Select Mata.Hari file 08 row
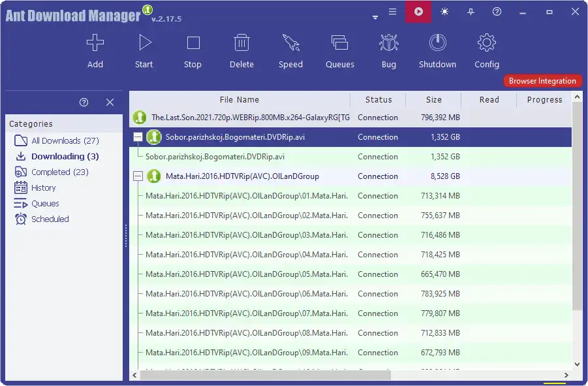 (350, 332)
